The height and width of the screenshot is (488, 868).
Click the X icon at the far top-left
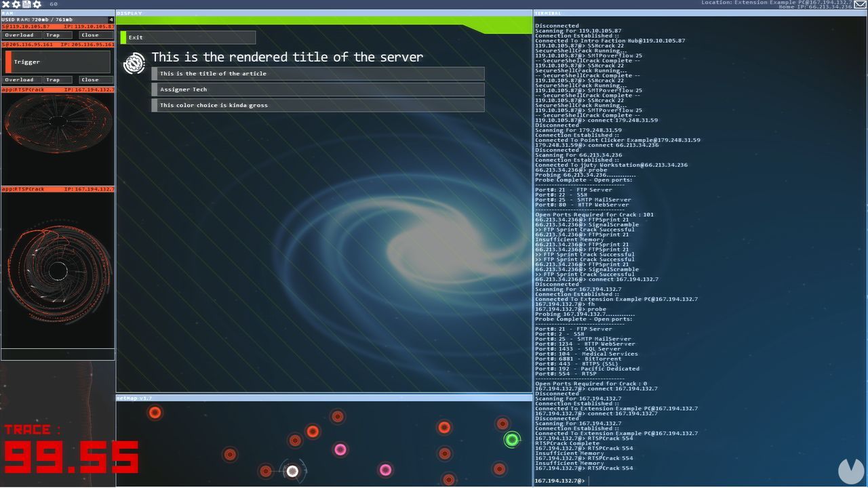[5, 4]
